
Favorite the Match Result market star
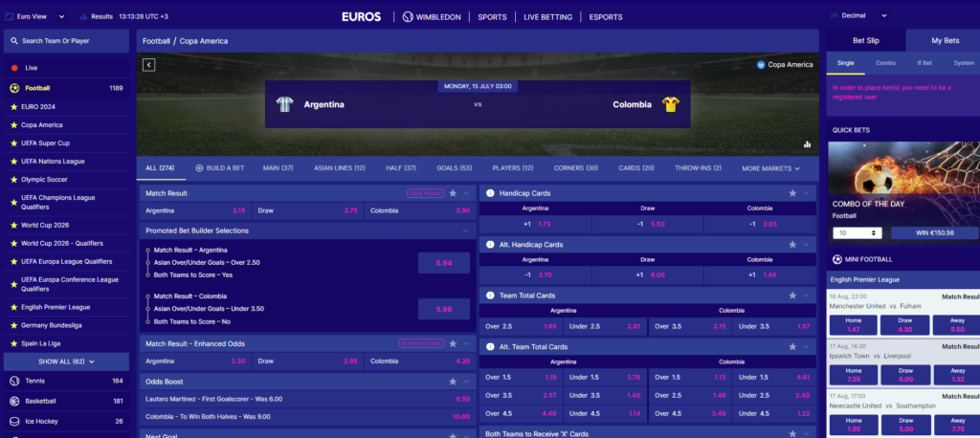(453, 194)
